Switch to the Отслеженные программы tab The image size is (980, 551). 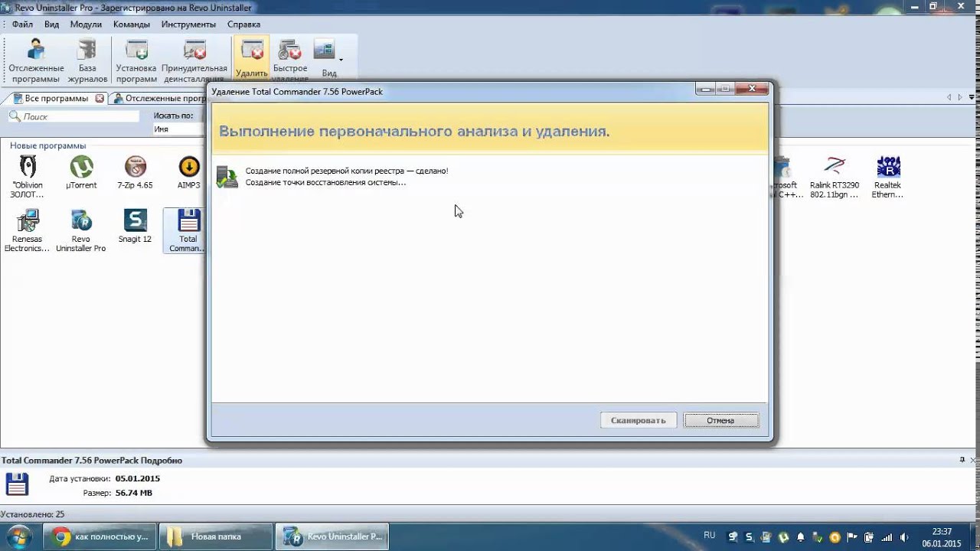tap(159, 99)
